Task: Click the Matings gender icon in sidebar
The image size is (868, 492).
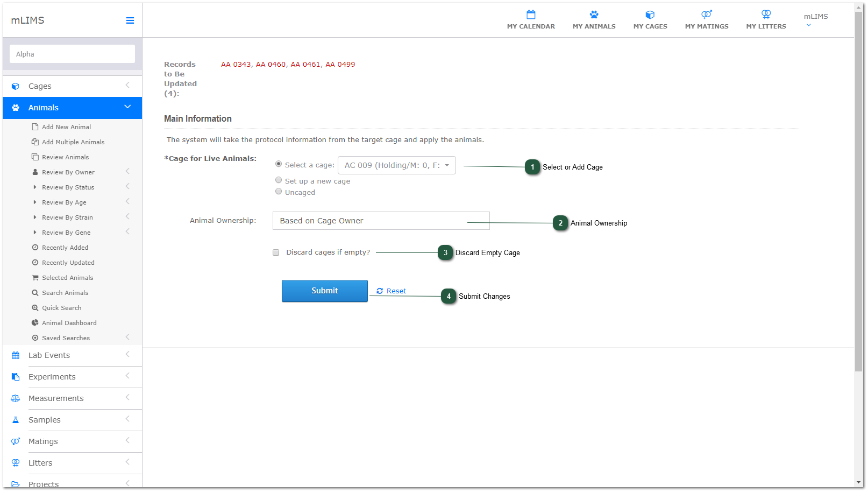Action: tap(16, 441)
